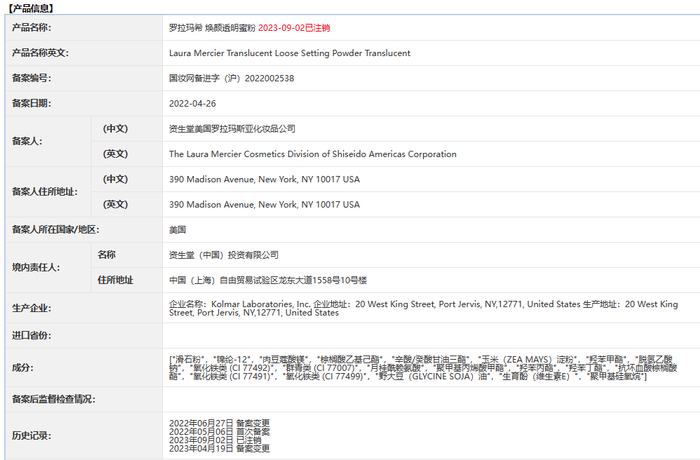Click The Laura Mercier Cosmetics Division text
700x460 pixels.
[x=312, y=154]
